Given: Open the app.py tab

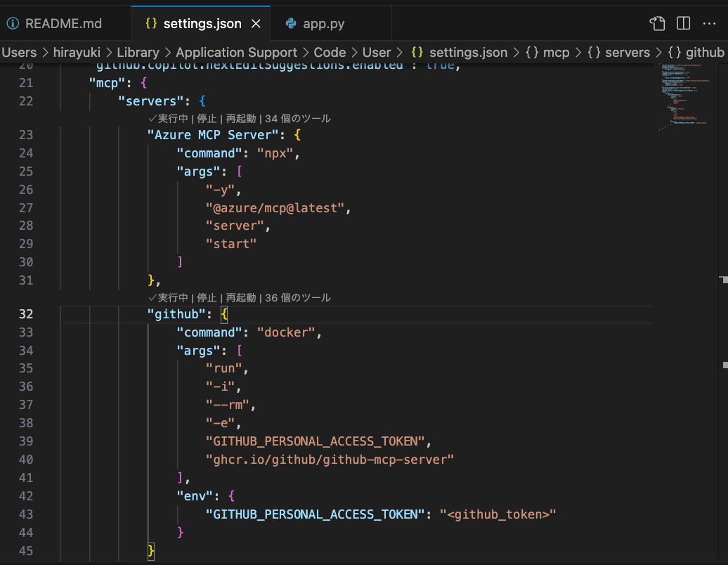Looking at the screenshot, I should tap(324, 24).
